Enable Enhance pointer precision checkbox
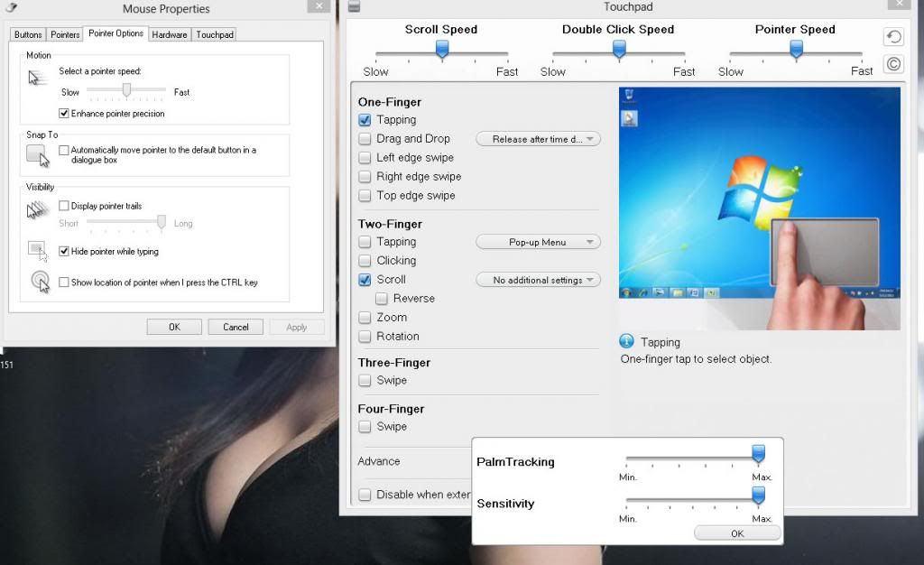The image size is (924, 565). [64, 113]
